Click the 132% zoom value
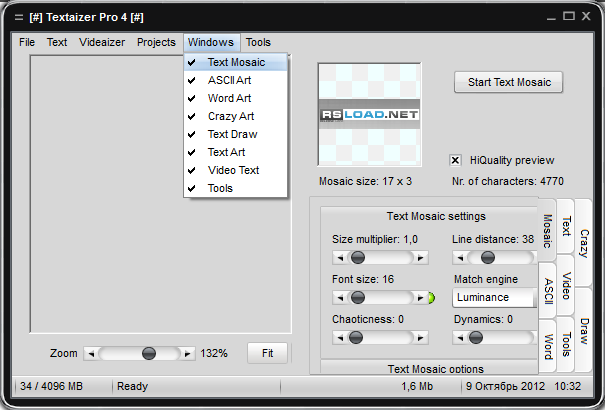Viewport: 605px width, 410px height. coord(214,353)
